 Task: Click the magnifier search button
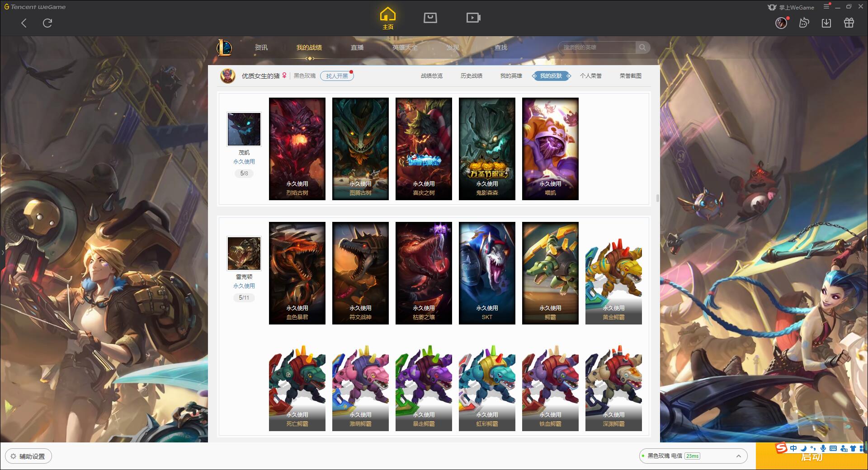(x=642, y=47)
